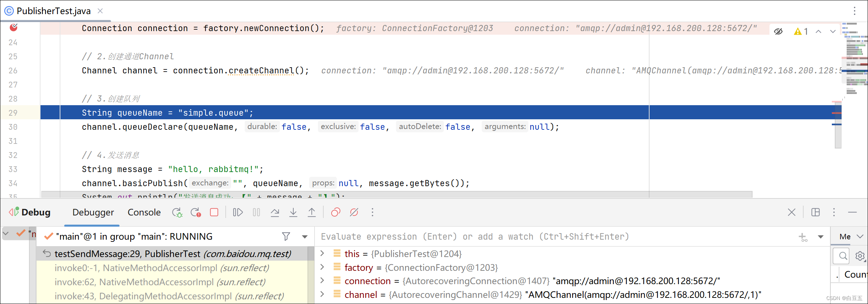Switch to the Debugger tab

click(93, 212)
